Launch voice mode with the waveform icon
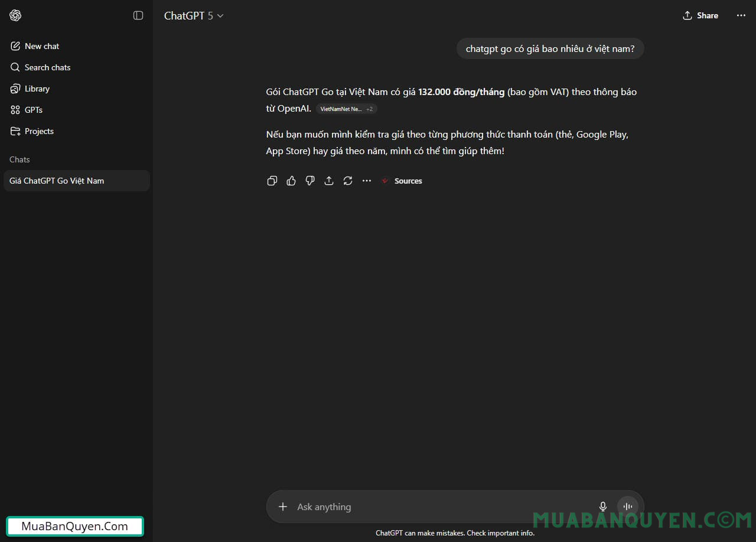756x542 pixels. click(627, 507)
